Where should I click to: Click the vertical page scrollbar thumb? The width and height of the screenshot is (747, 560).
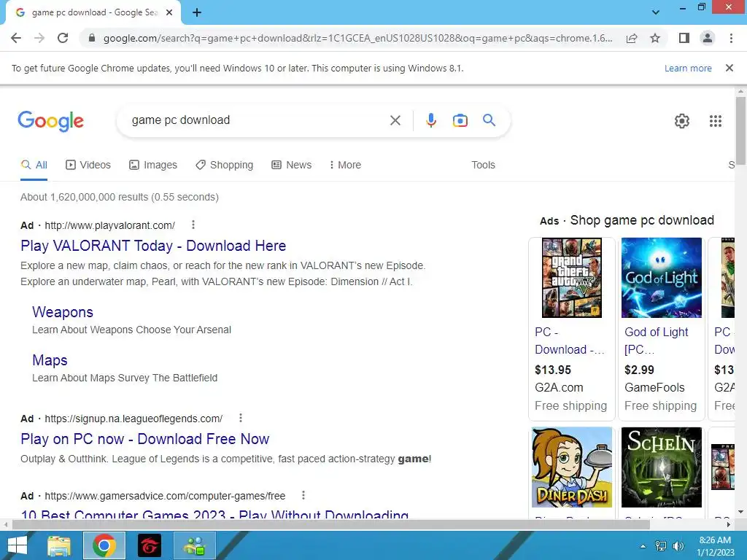(740, 131)
